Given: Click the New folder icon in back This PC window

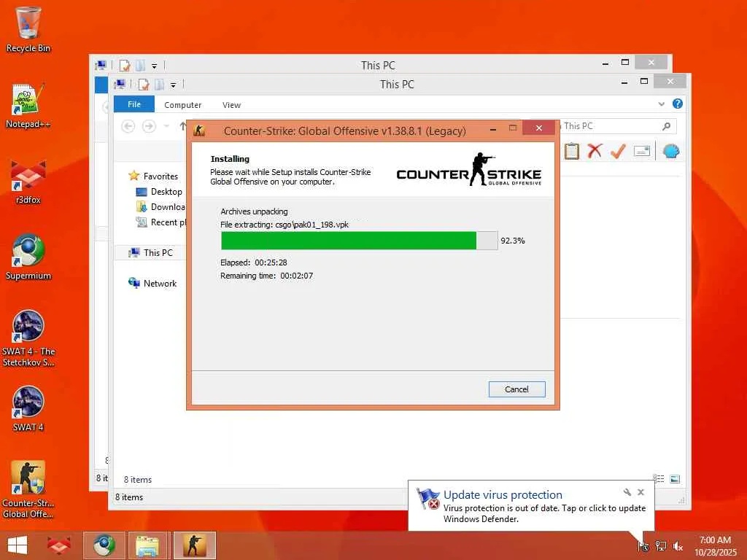Looking at the screenshot, I should (141, 65).
